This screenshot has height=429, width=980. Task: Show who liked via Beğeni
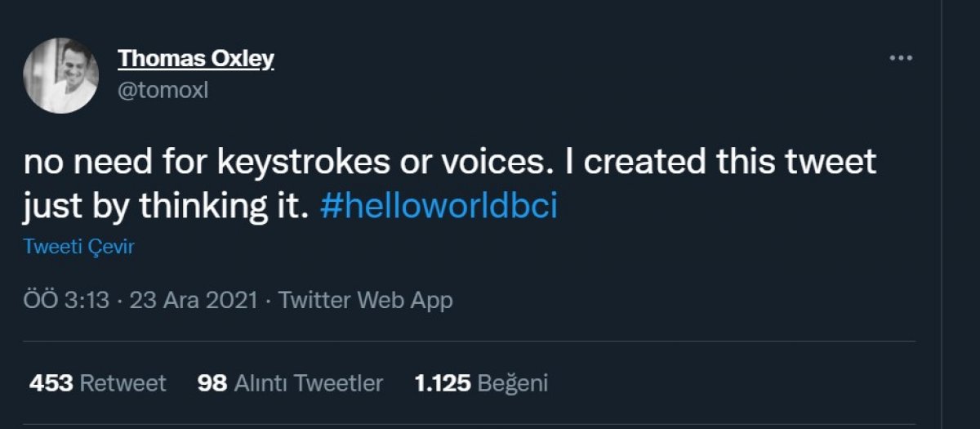[512, 382]
